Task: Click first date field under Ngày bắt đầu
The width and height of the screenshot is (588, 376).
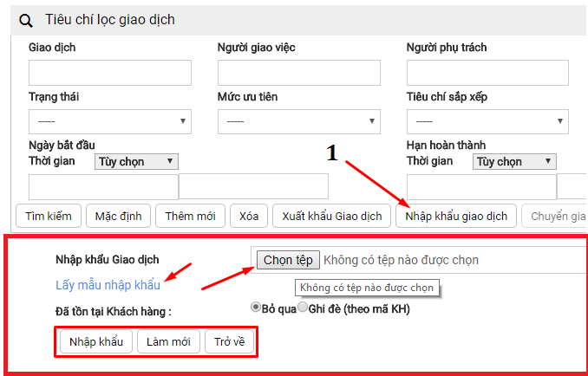Action: pos(103,186)
